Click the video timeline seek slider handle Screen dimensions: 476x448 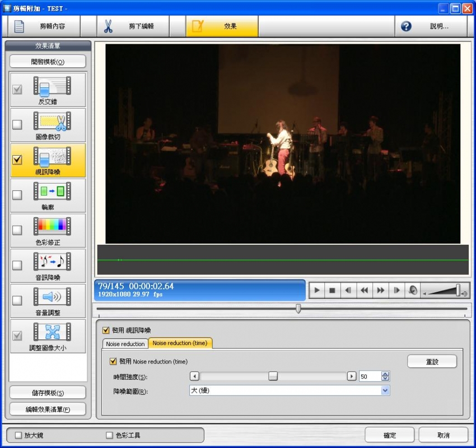[298, 309]
